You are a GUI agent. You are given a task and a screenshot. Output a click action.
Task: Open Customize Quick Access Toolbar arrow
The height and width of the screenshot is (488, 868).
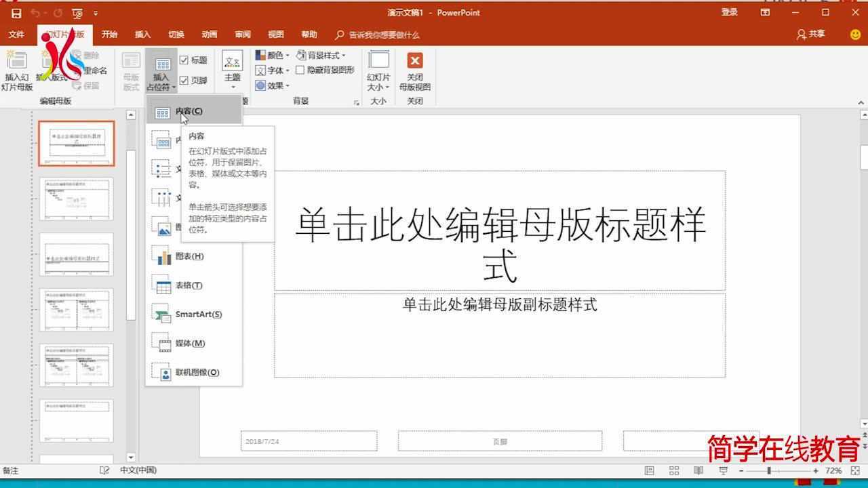point(96,13)
